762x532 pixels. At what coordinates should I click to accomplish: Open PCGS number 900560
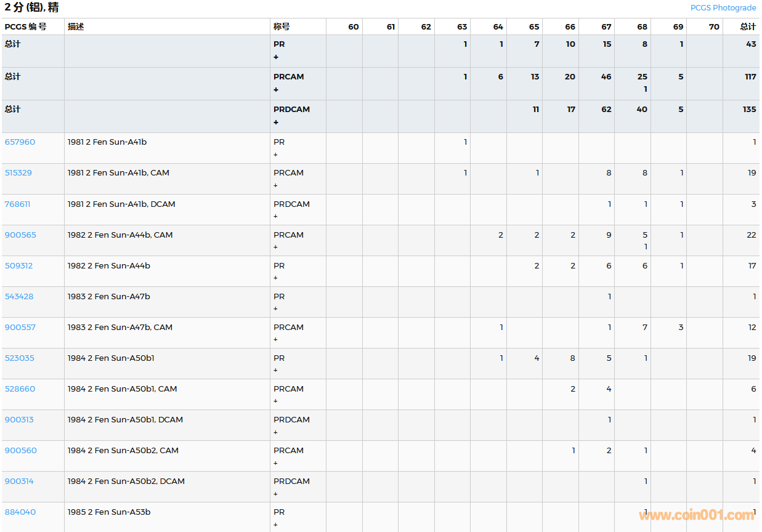(20, 450)
